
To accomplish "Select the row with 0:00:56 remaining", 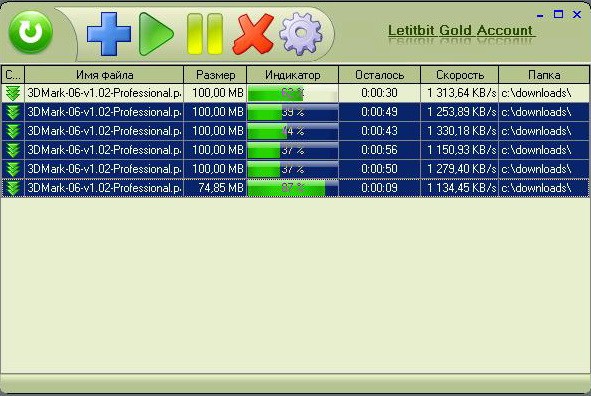I will coord(295,150).
